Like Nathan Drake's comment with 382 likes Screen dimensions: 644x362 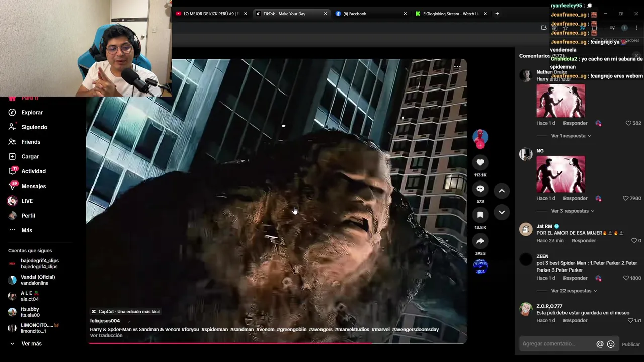click(x=628, y=123)
